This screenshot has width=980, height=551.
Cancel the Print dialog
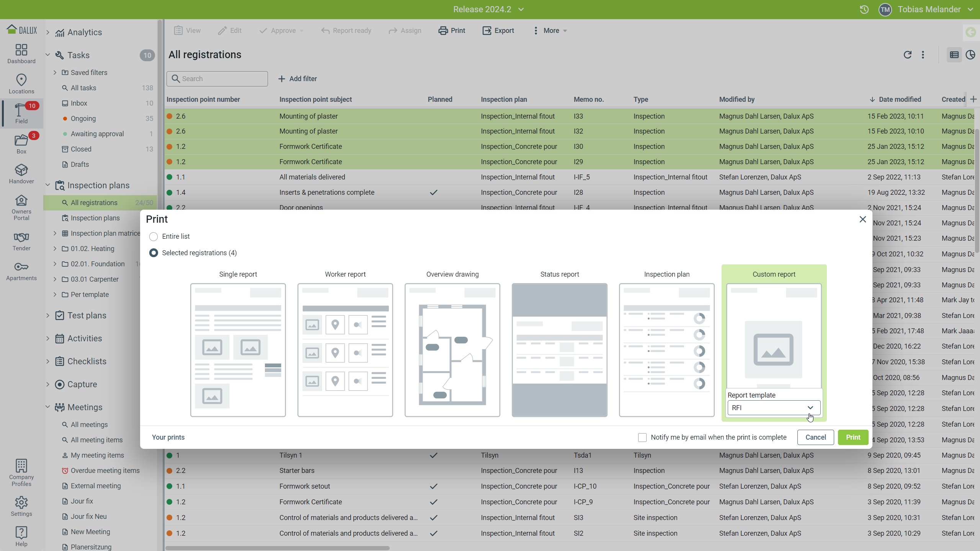pos(815,437)
